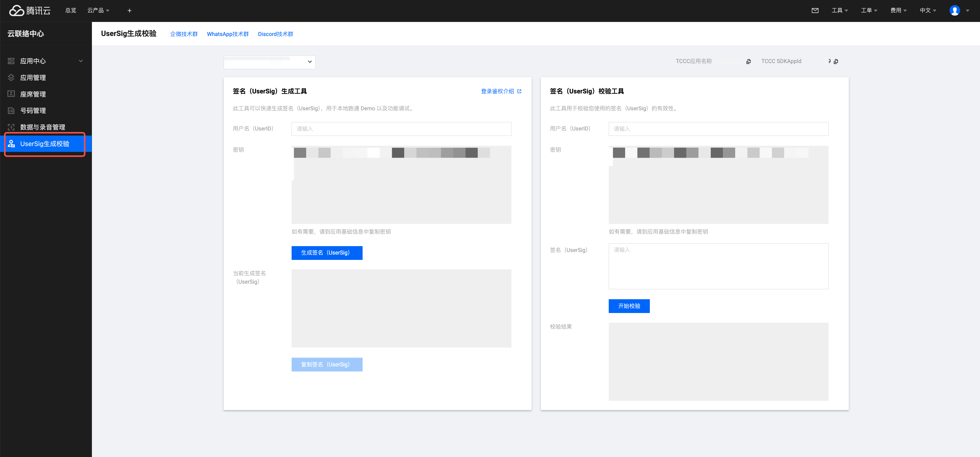980x457 pixels.
Task: Open 座席管理 in the sidebar
Action: [x=33, y=94]
